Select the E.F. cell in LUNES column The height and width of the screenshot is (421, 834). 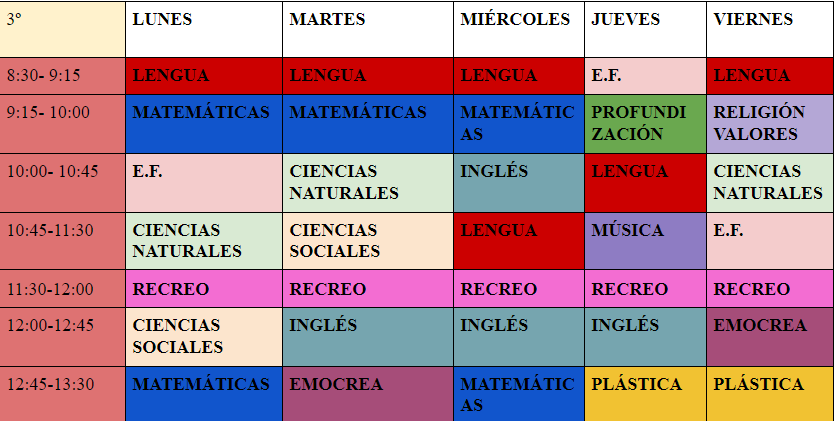click(203, 182)
